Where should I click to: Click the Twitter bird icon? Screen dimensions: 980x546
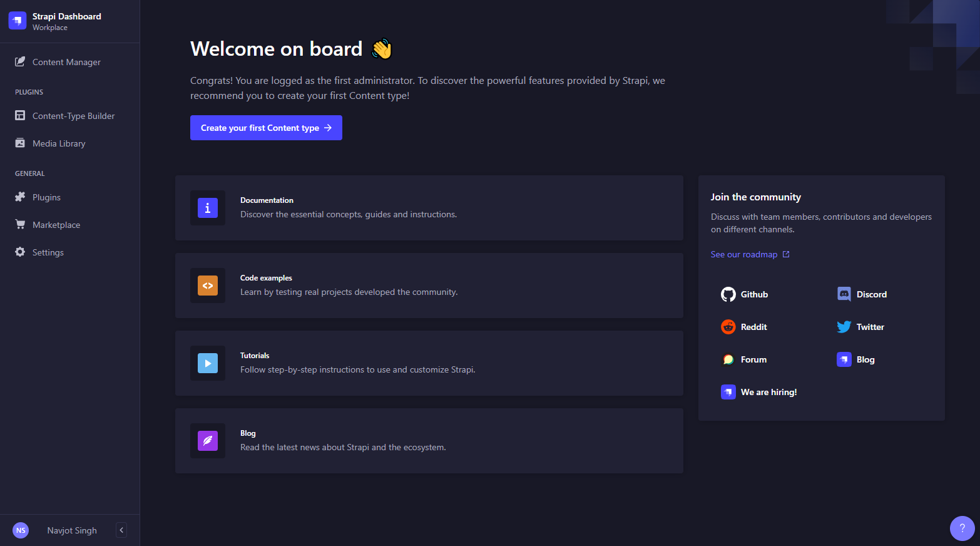pos(844,327)
